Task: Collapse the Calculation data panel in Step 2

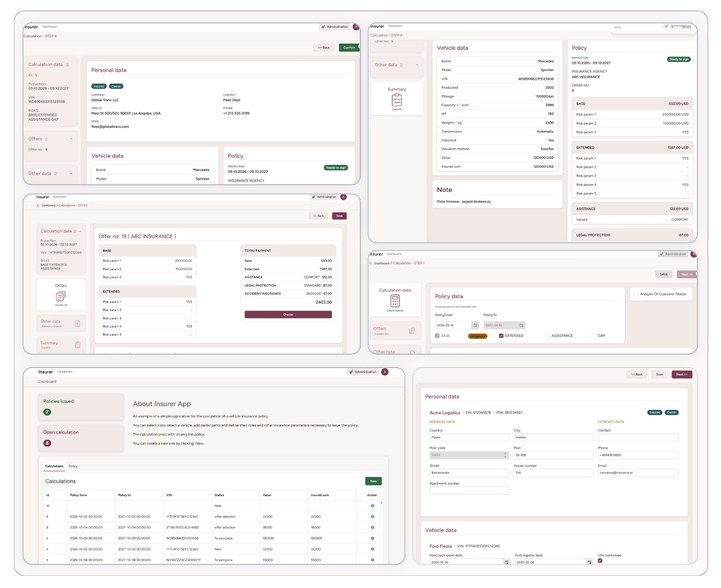Action: [80, 231]
